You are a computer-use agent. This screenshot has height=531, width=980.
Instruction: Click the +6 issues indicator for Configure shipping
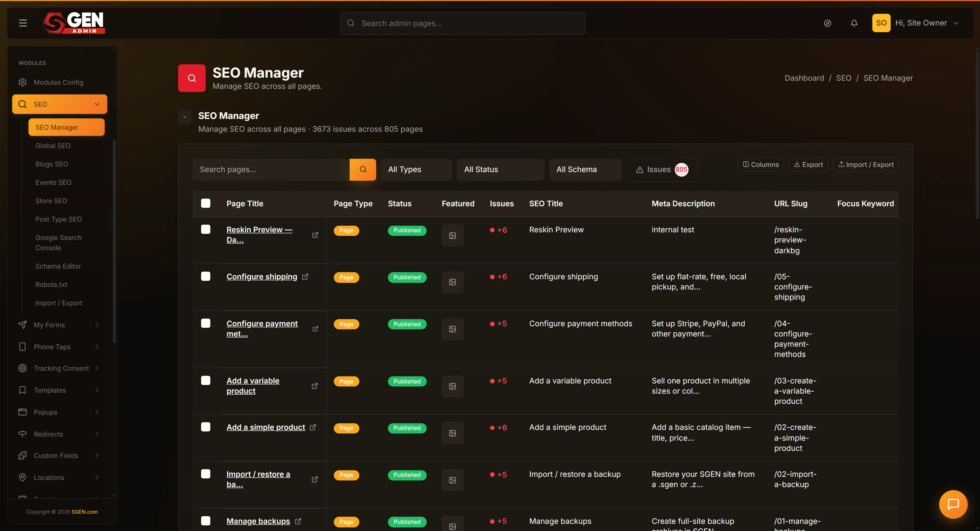(498, 277)
